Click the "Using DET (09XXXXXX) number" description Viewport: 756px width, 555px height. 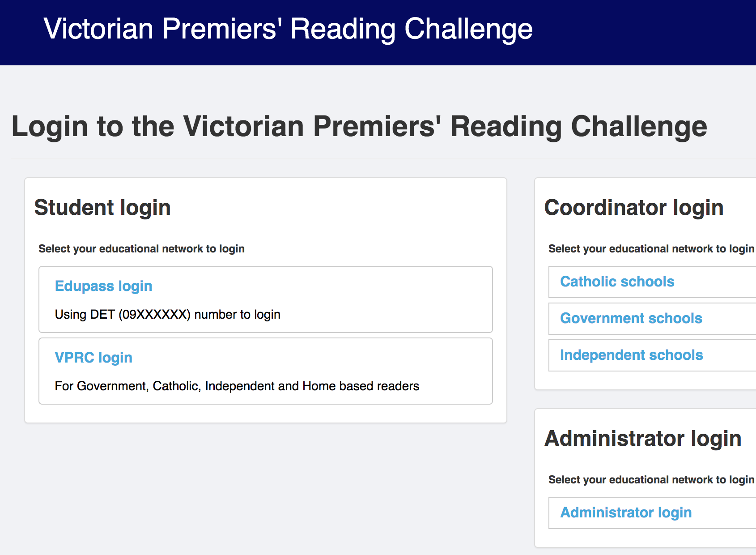click(167, 315)
